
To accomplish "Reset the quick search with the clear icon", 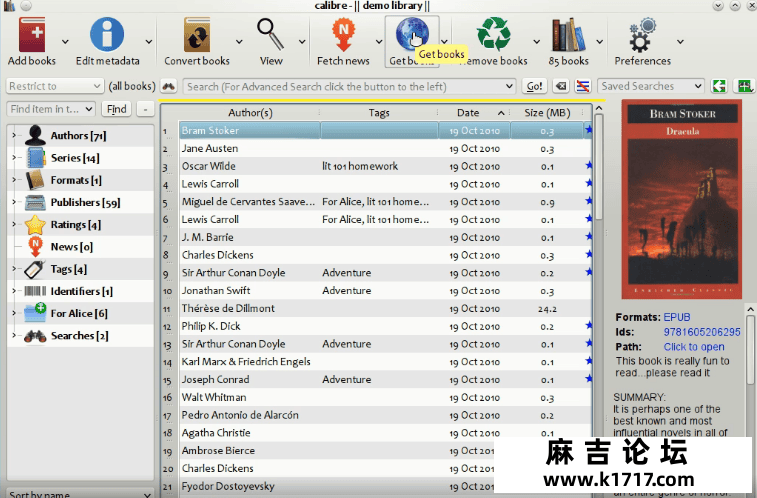I will pos(561,86).
